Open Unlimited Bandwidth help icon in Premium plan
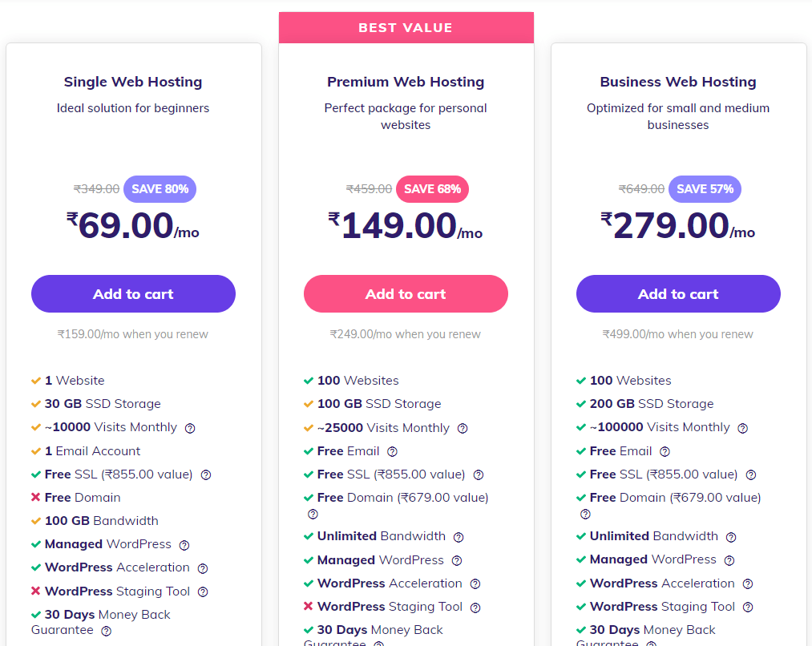The height and width of the screenshot is (646, 812). point(459,537)
